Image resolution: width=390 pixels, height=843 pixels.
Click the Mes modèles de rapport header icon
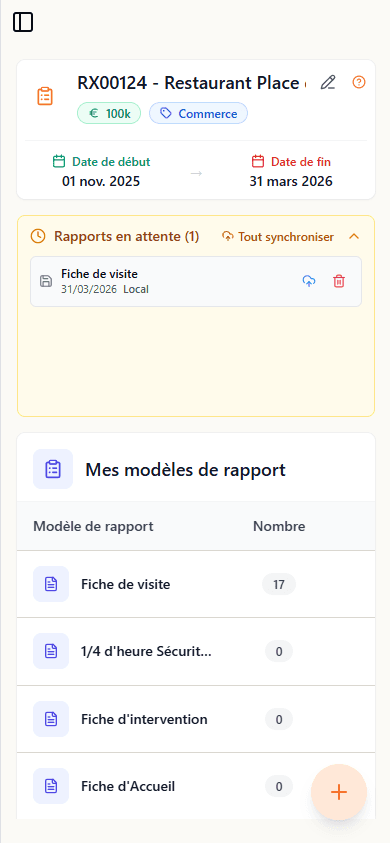(53, 469)
